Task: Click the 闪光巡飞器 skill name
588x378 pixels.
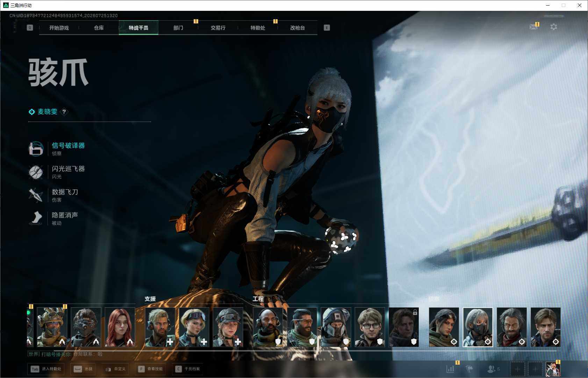Action: (68, 169)
